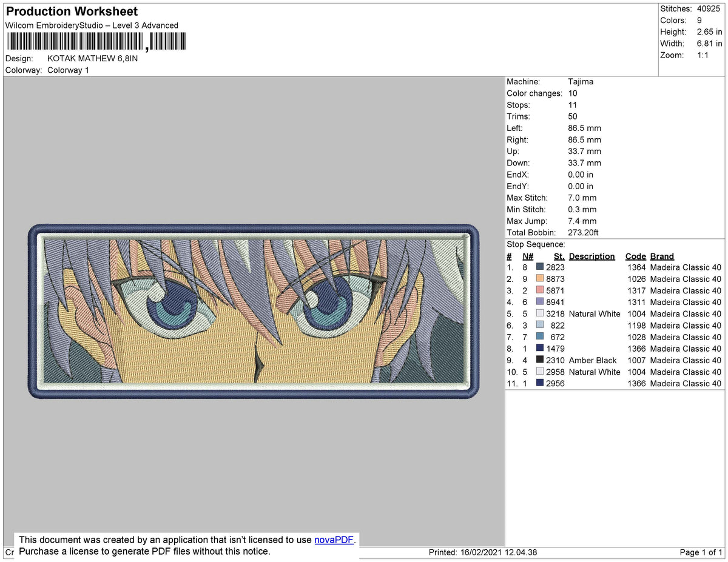
Task: Select the navy 1479 color chip
Action: [540, 349]
